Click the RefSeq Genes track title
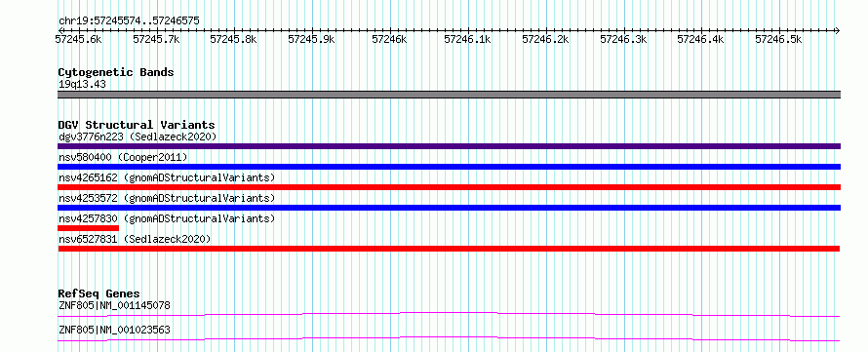Viewport: 868px width, 352px height. pyautogui.click(x=99, y=293)
